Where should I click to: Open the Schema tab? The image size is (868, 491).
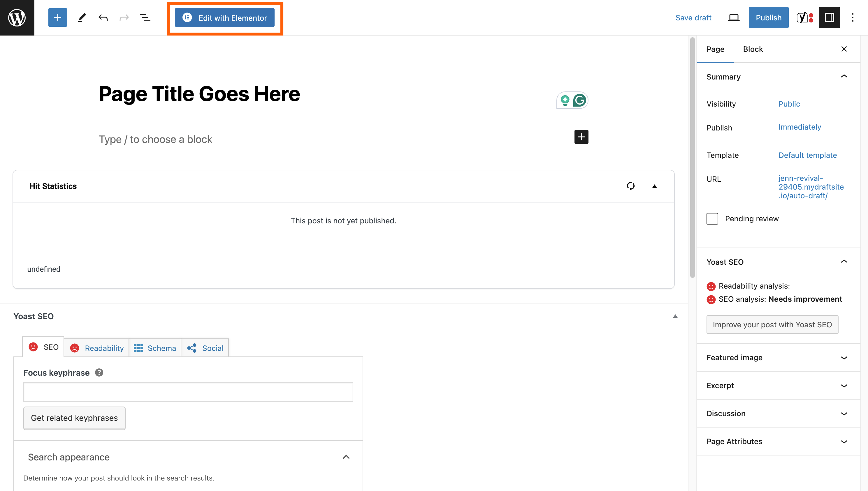(x=155, y=348)
